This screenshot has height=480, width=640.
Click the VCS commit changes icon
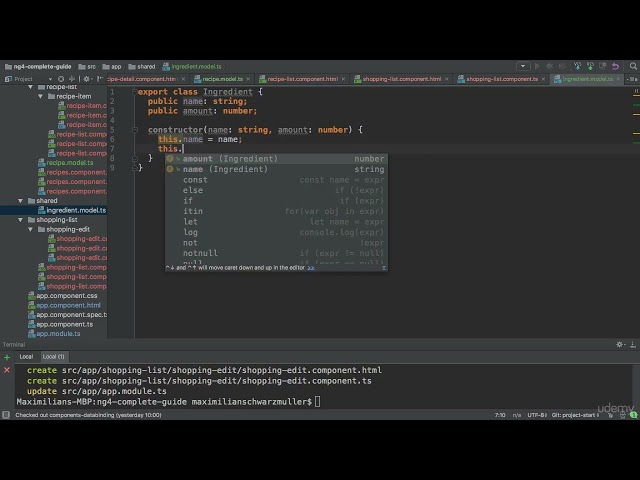[590, 66]
